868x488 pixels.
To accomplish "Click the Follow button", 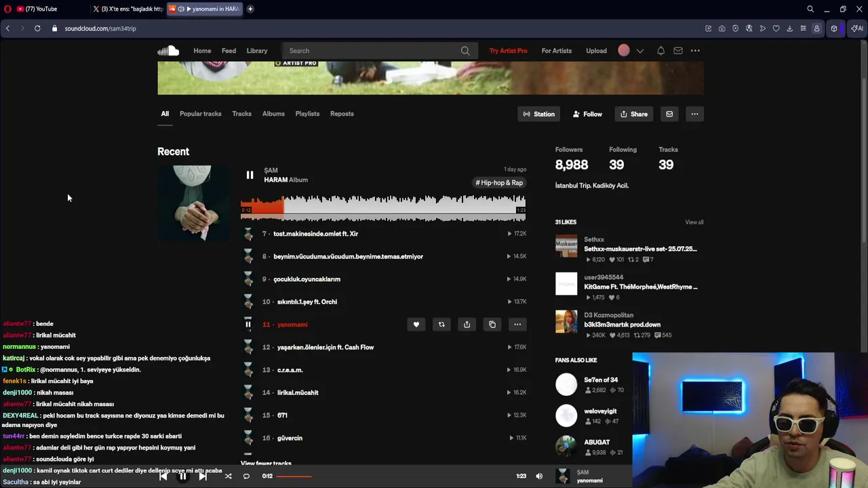I will click(x=587, y=114).
